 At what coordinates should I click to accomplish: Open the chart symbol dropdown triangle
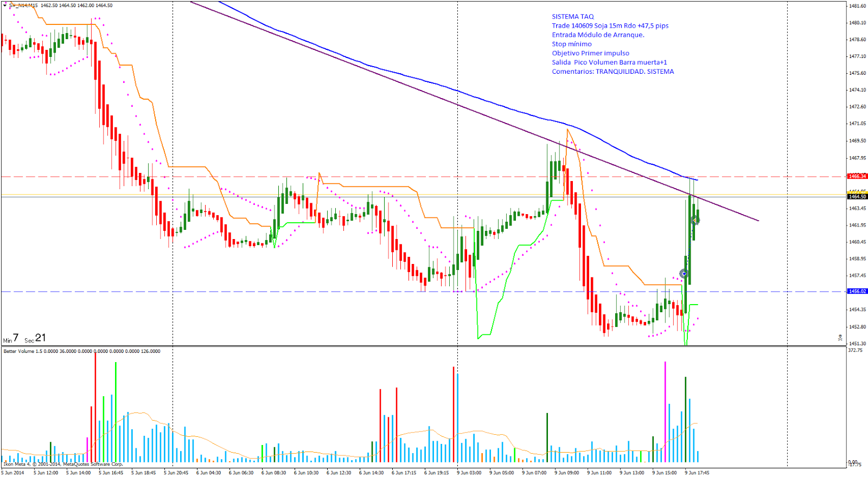point(5,5)
